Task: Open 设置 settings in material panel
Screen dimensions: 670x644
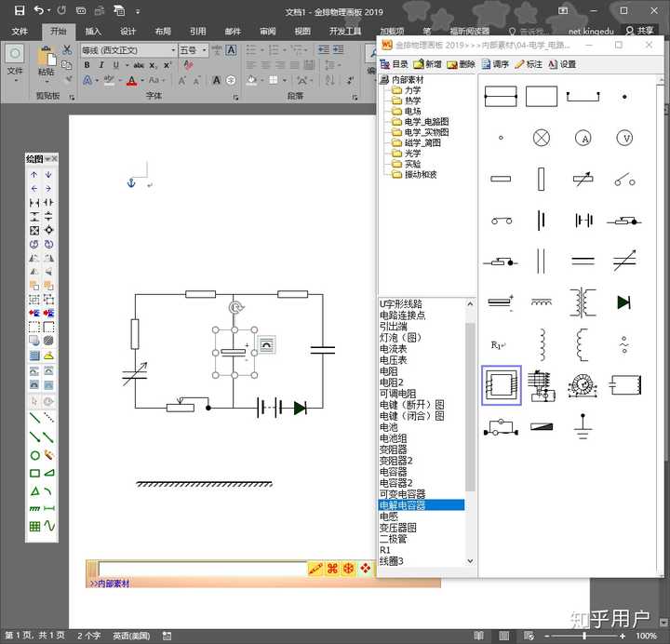Action: (x=562, y=64)
